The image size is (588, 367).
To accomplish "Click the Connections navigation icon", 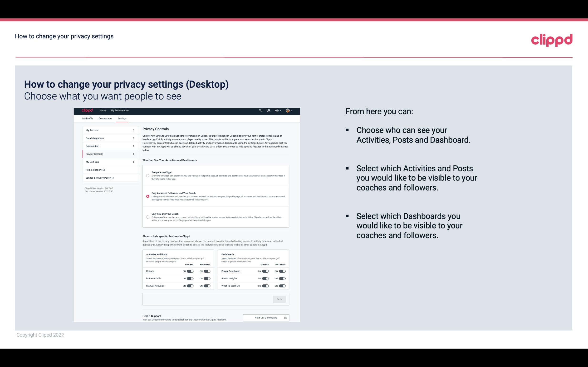I will click(105, 118).
